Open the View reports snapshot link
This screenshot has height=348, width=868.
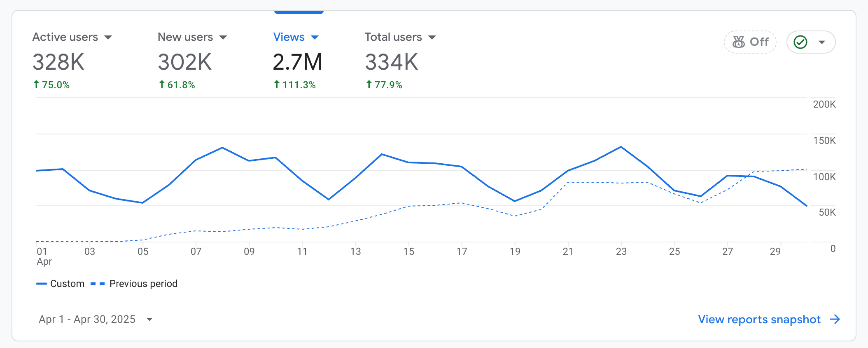click(x=759, y=320)
